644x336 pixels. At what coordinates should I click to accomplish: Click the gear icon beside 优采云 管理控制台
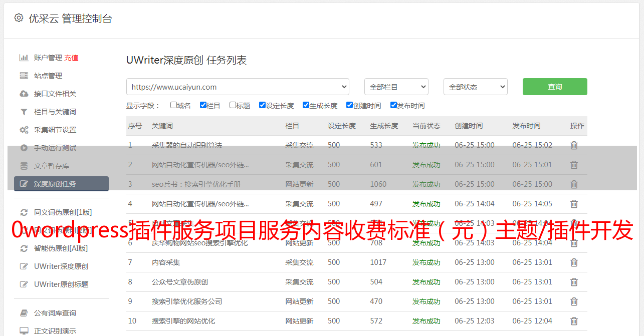(19, 18)
